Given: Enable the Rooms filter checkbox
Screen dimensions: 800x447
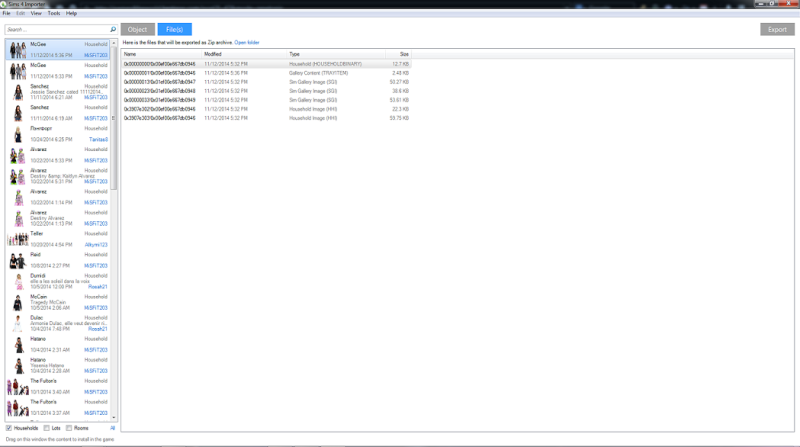Looking at the screenshot, I should coord(69,428).
